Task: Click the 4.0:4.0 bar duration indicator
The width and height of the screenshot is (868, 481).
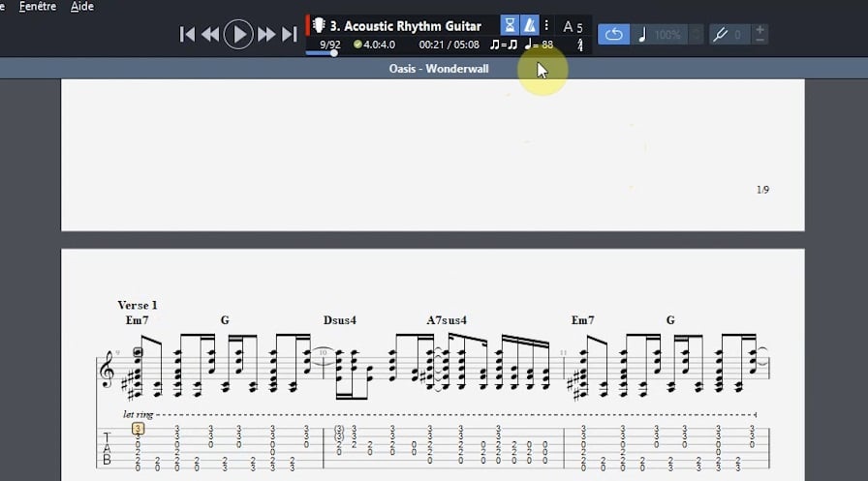Action: click(x=374, y=45)
